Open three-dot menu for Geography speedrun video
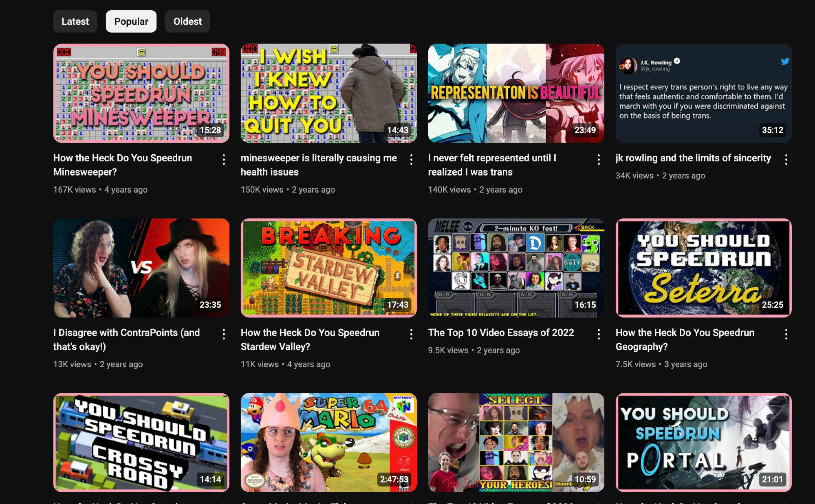Screen dimensions: 815x504 pos(786,334)
